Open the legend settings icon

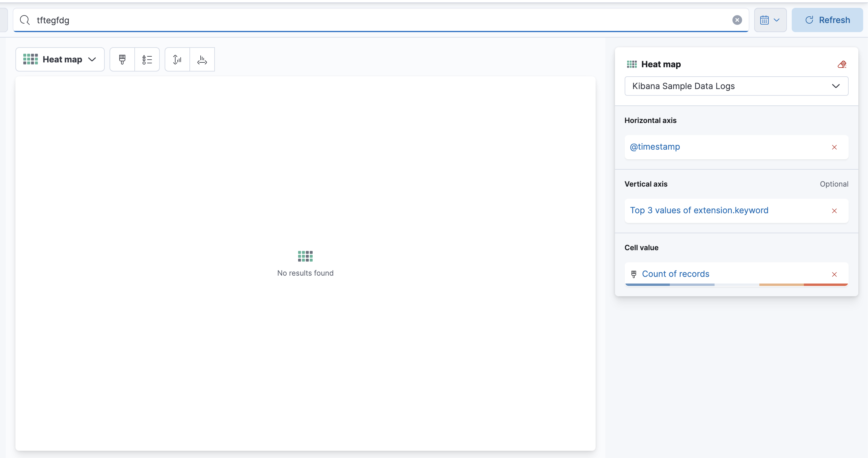click(x=147, y=59)
